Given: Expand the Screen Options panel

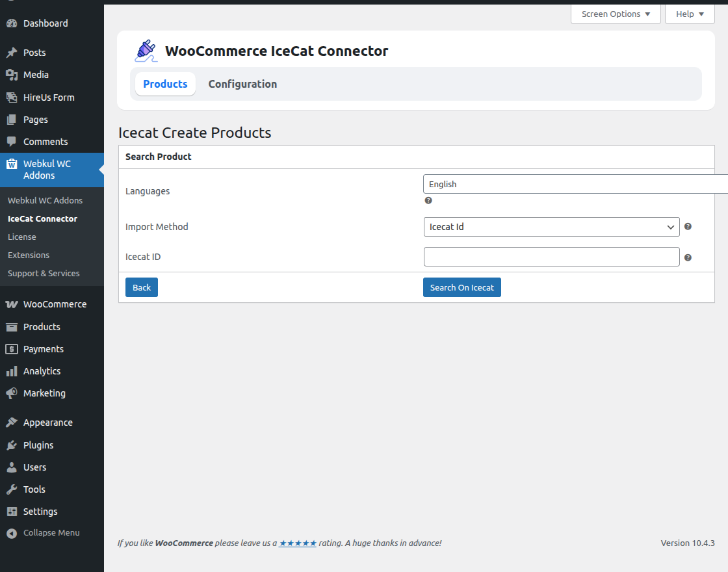Looking at the screenshot, I should point(614,14).
